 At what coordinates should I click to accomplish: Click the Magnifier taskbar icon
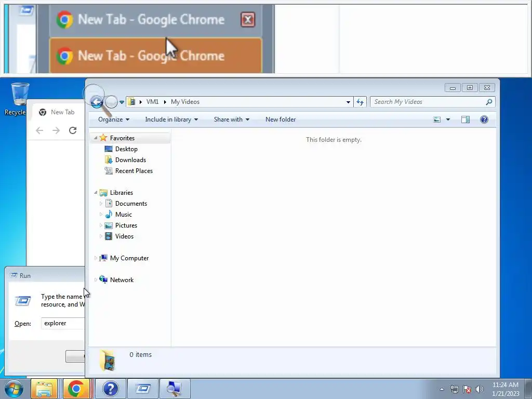[x=175, y=389]
